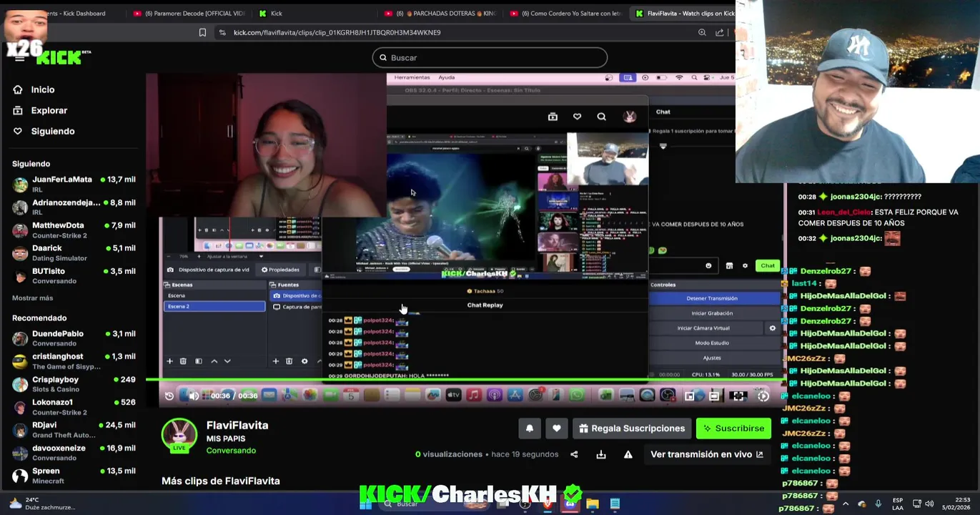Open FlaviFlavita's profile avatar with LIVE badge
980x515 pixels.
179,436
